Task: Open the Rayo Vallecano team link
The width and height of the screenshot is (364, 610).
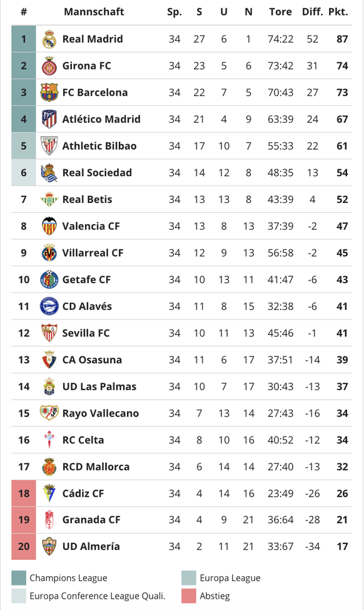Action: click(x=101, y=413)
